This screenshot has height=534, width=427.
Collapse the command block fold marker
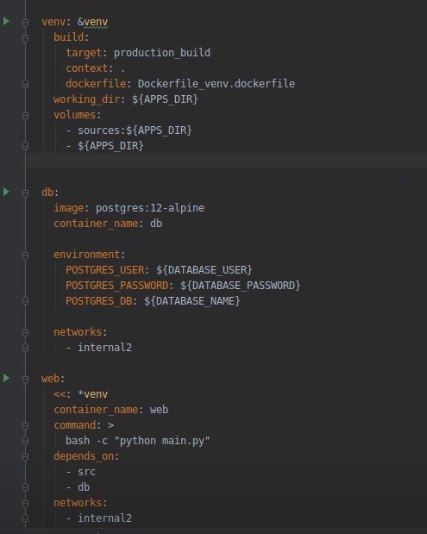25,425
